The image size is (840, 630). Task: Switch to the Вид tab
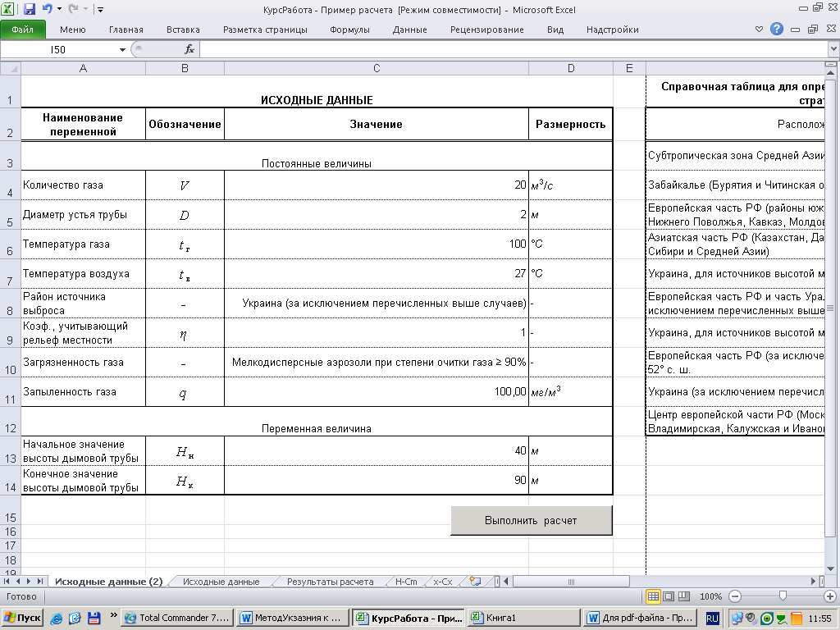(555, 30)
